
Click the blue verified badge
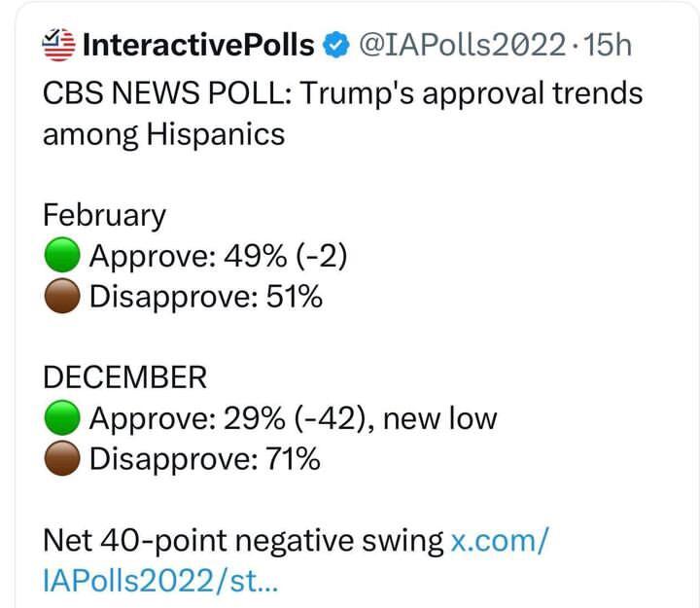point(336,45)
